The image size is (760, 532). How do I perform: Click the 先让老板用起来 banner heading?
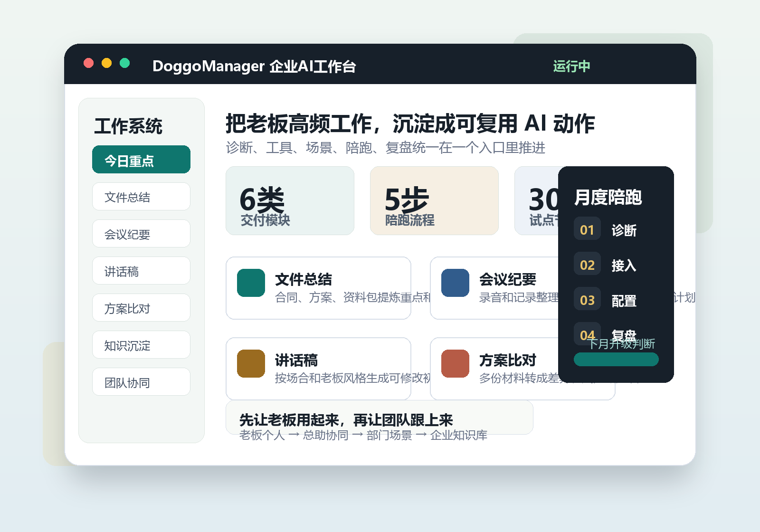(x=346, y=420)
